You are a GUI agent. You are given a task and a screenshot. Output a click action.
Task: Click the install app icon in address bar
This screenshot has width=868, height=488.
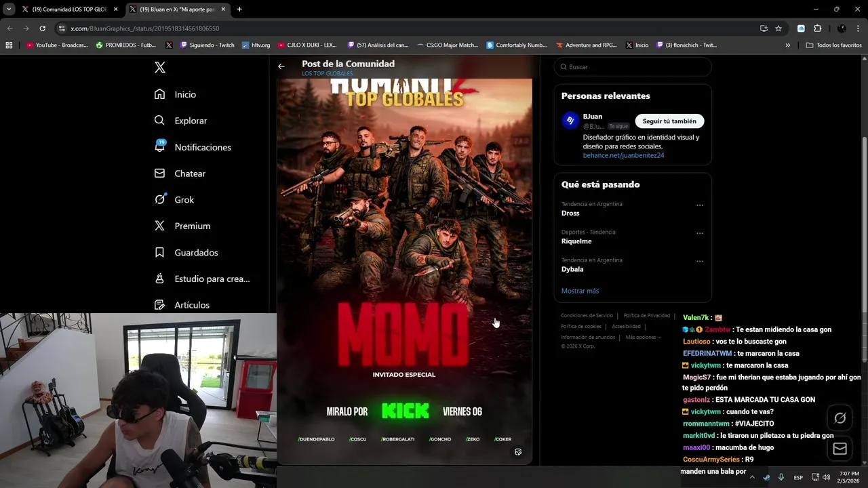coord(764,28)
